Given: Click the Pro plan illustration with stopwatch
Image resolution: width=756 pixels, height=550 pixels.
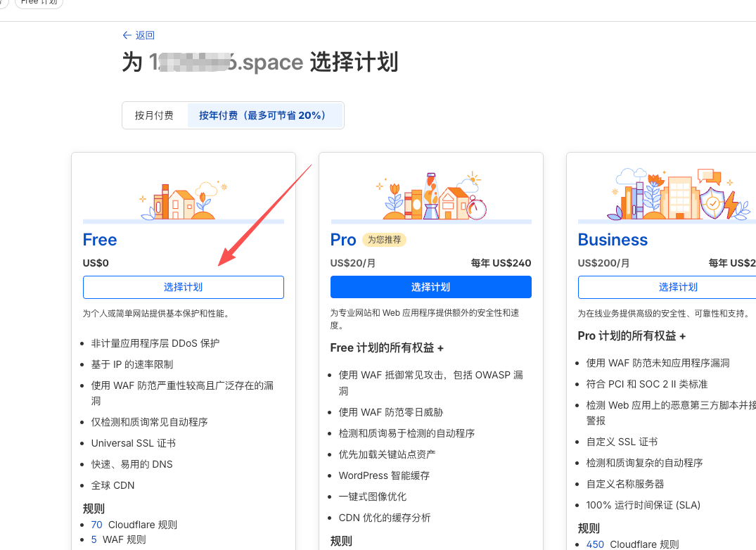Looking at the screenshot, I should coord(430,197).
